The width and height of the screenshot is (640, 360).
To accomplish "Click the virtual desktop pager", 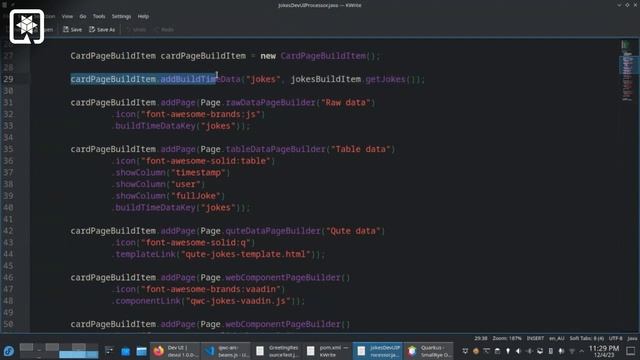I will tap(59, 351).
